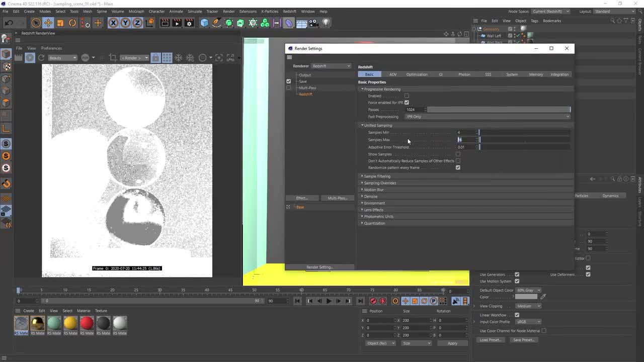Toggle Z axis lock
Viewport: 644px width, 362px height.
coord(137,23)
